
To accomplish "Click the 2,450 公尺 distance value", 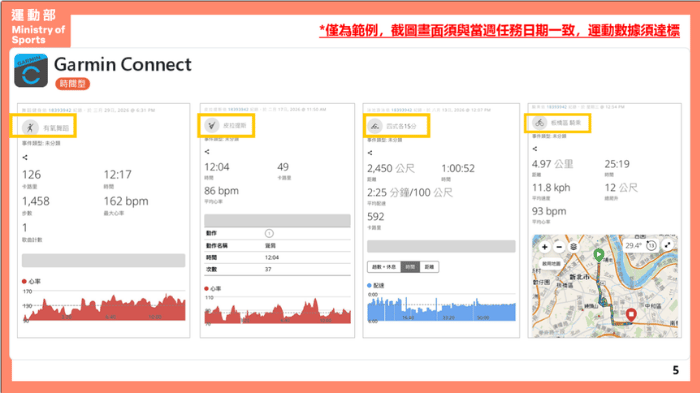I will point(391,168).
